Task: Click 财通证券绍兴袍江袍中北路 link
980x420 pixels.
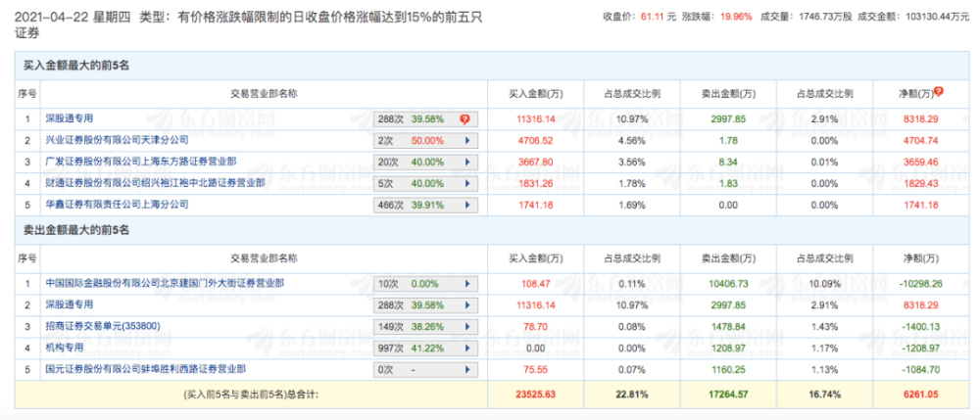Action: click(155, 182)
